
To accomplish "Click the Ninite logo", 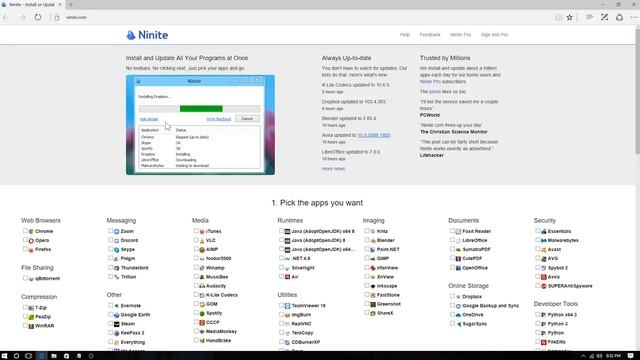I will [x=147, y=35].
